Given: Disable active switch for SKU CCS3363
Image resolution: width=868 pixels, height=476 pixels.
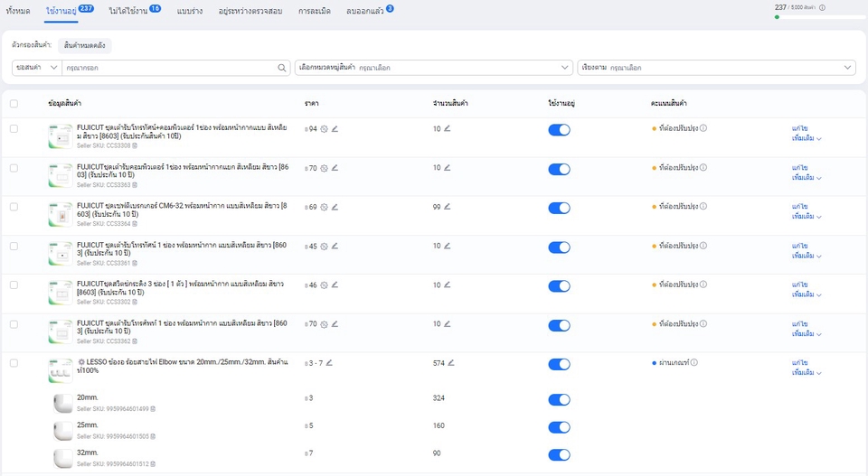Looking at the screenshot, I should coord(559,169).
